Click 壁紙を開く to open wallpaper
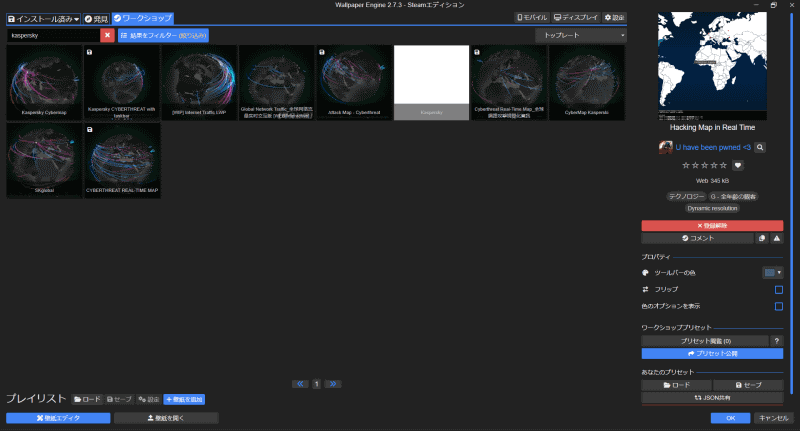The height and width of the screenshot is (431, 800). (166, 418)
